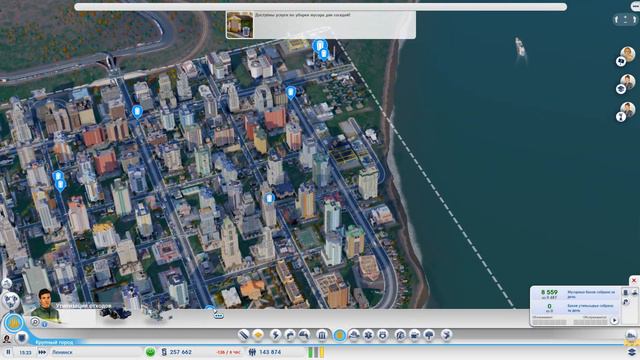Screen dimensions: 640x360
Task: Select the garbage dump building thumbnail
Action: coord(116,313)
